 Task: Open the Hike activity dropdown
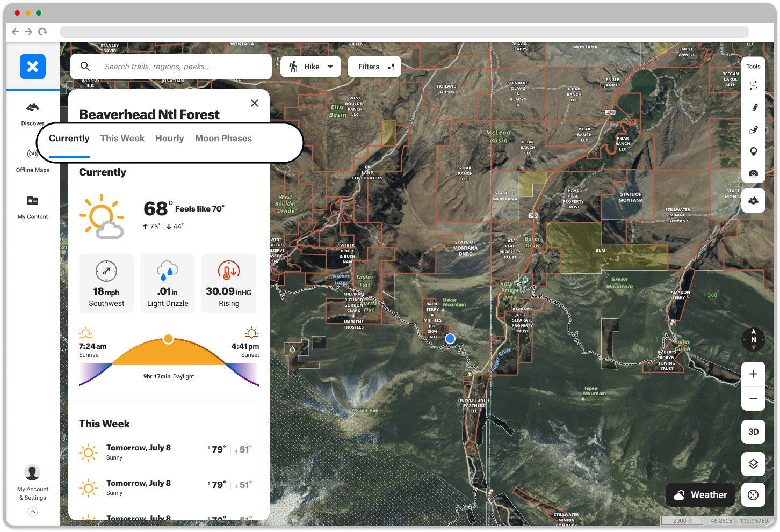(x=311, y=67)
